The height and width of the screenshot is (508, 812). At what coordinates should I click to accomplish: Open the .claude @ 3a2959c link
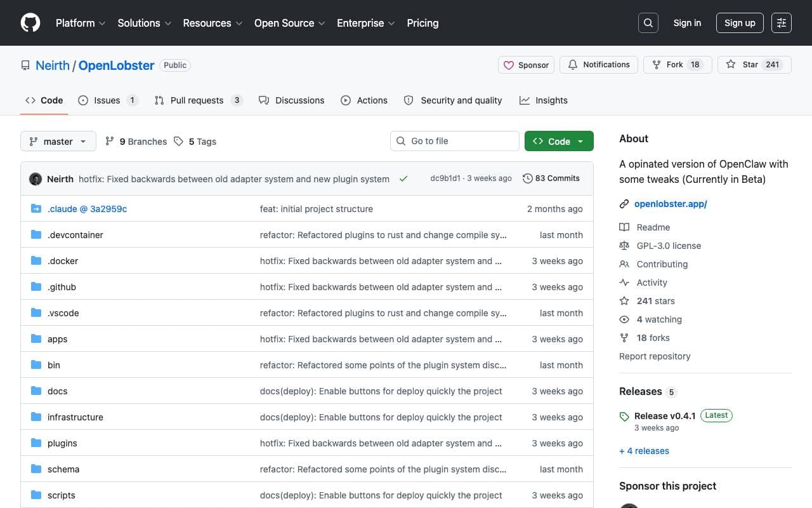point(87,209)
